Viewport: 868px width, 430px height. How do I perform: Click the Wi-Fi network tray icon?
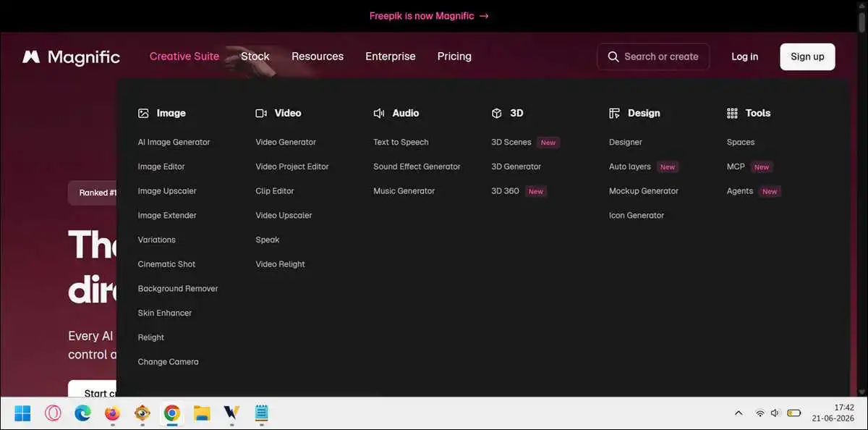(x=759, y=413)
